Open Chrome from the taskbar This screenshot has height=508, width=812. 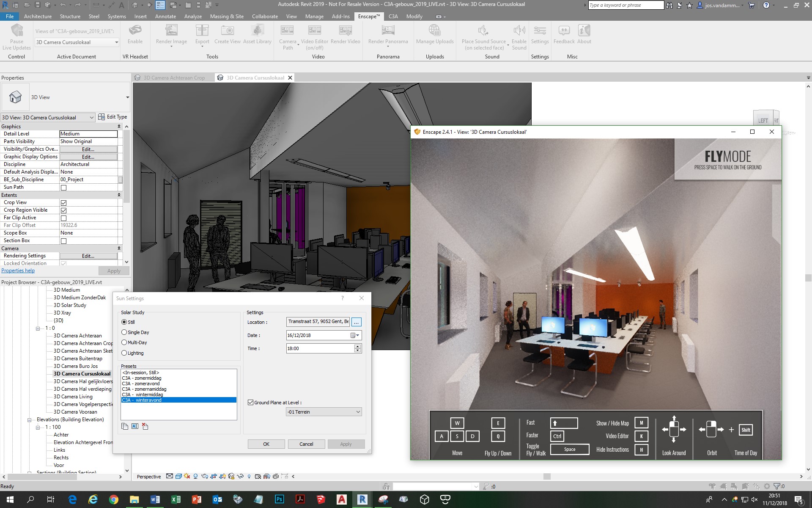(113, 500)
